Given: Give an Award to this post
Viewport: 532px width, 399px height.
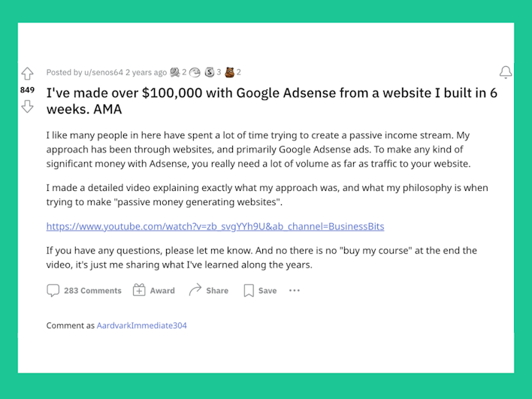Looking at the screenshot, I should coord(154,291).
